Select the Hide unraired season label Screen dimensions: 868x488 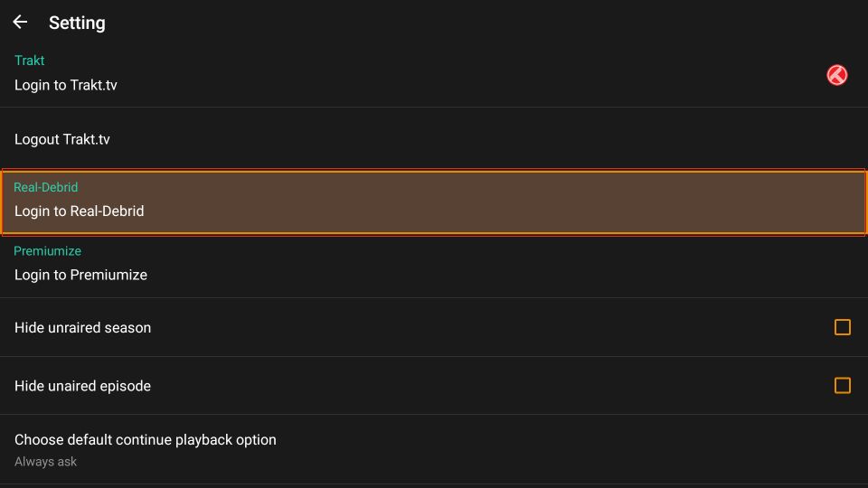pos(82,327)
